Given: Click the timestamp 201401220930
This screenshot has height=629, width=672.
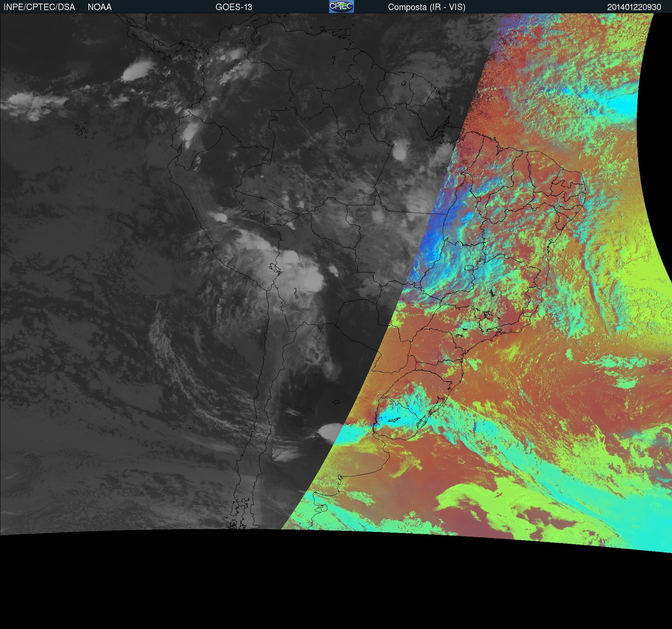Looking at the screenshot, I should tap(634, 7).
